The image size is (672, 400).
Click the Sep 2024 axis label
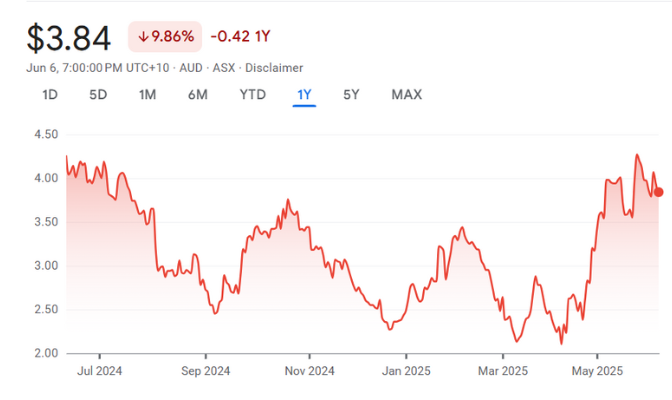tap(204, 370)
